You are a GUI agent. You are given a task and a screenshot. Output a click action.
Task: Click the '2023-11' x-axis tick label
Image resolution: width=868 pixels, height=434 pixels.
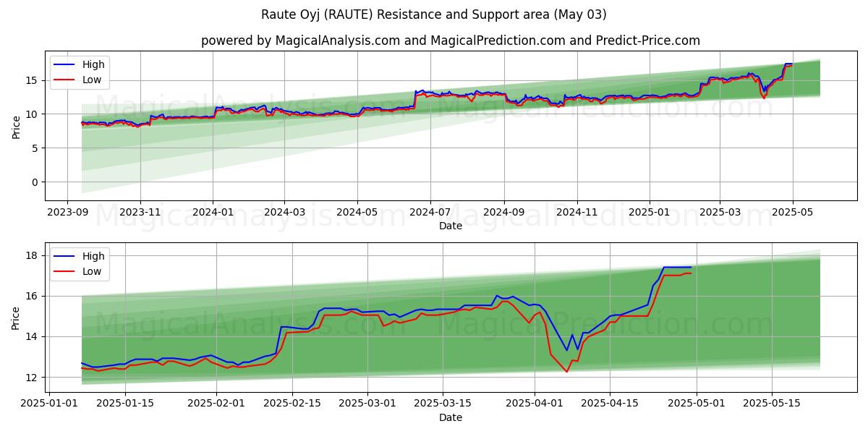click(140, 211)
